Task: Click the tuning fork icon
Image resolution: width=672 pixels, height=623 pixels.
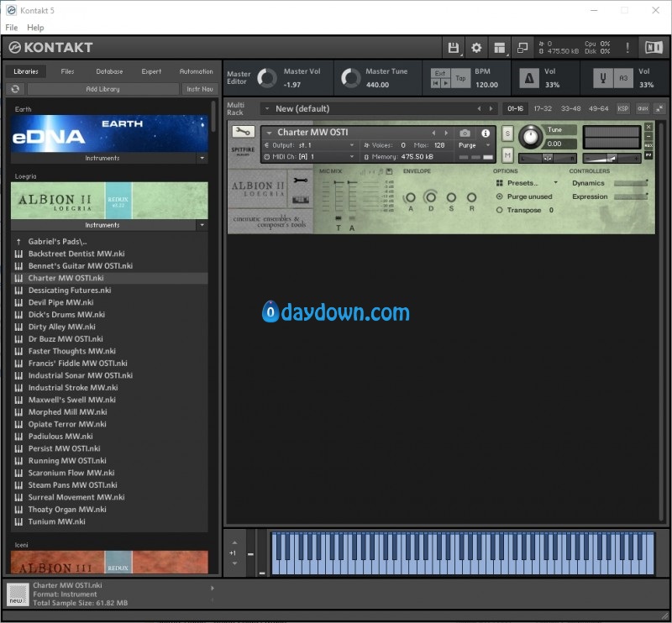Action: tap(602, 78)
